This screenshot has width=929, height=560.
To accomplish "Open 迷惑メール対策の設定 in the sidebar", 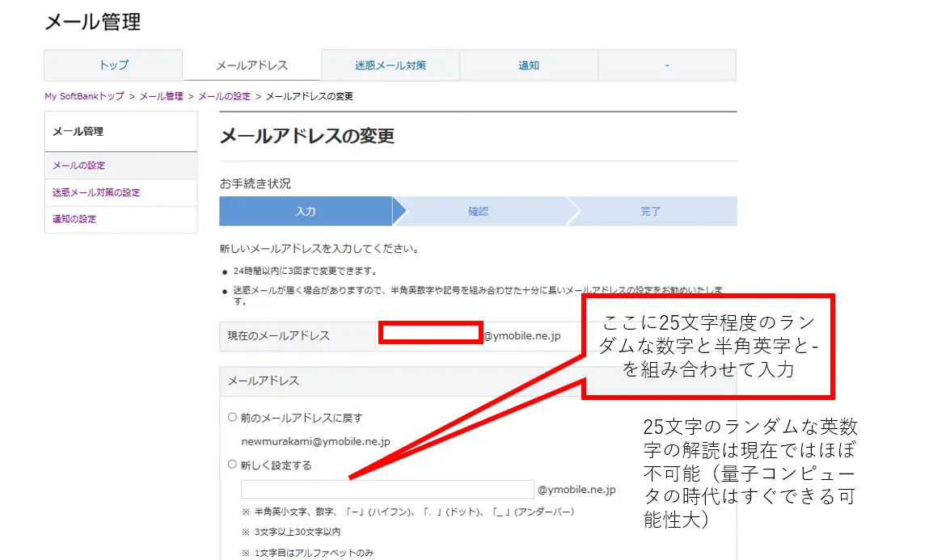I will pos(96,192).
